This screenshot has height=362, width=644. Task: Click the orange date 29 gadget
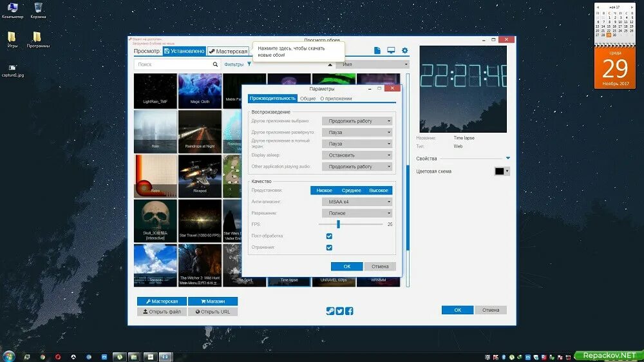[x=615, y=68]
